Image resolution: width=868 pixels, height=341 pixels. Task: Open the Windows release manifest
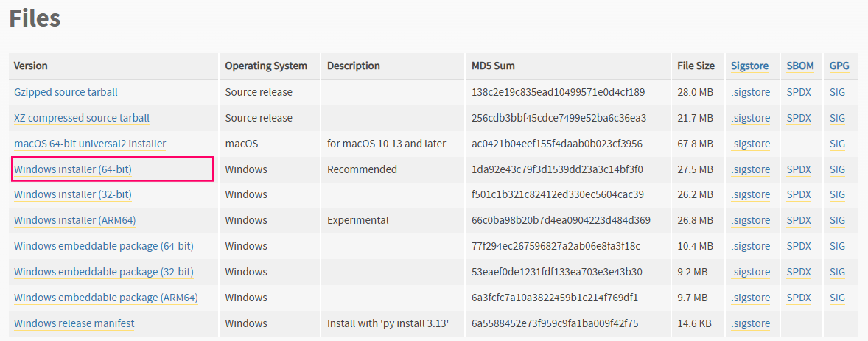click(x=74, y=323)
